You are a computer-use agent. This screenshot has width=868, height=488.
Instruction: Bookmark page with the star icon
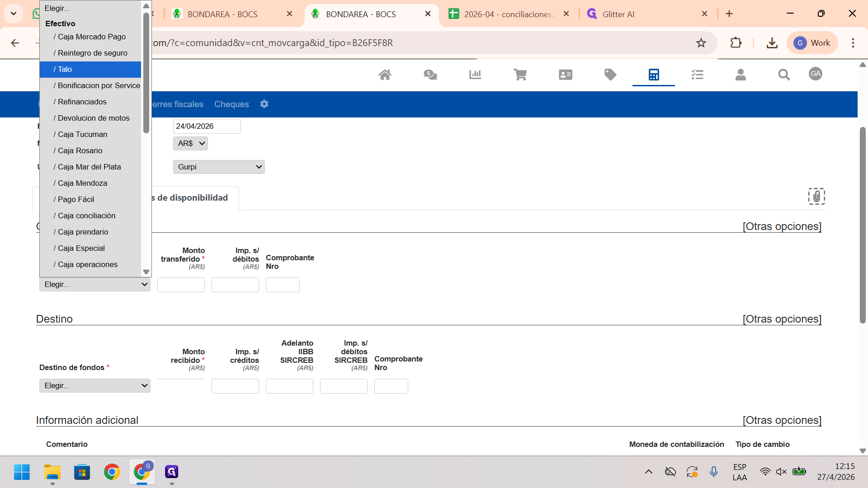point(701,43)
